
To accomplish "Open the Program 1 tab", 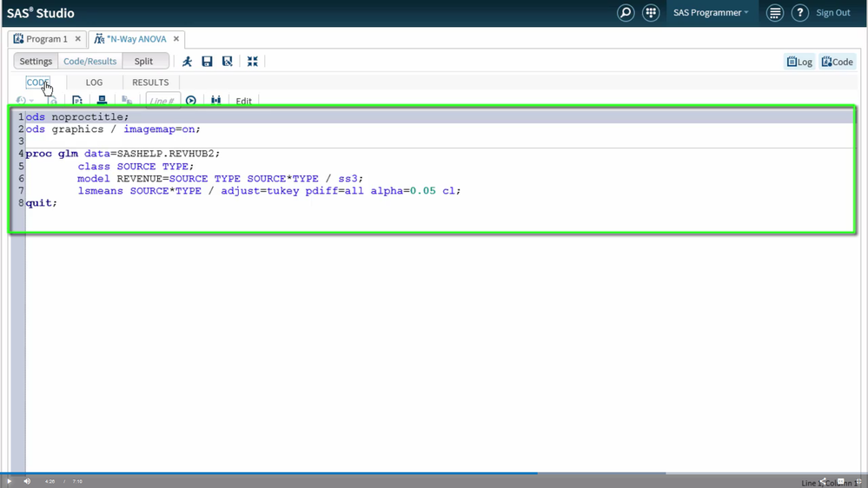I will (46, 39).
